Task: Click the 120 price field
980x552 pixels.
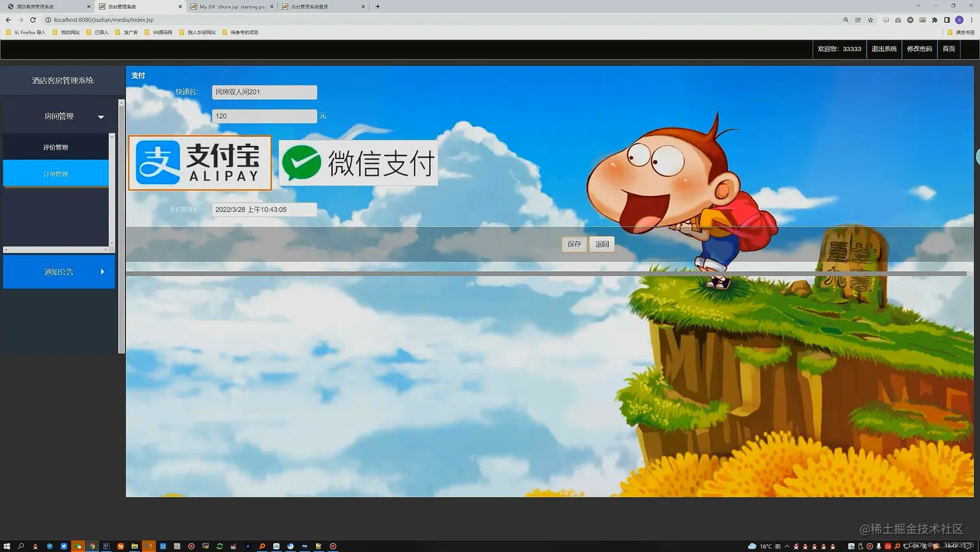Action: [264, 116]
